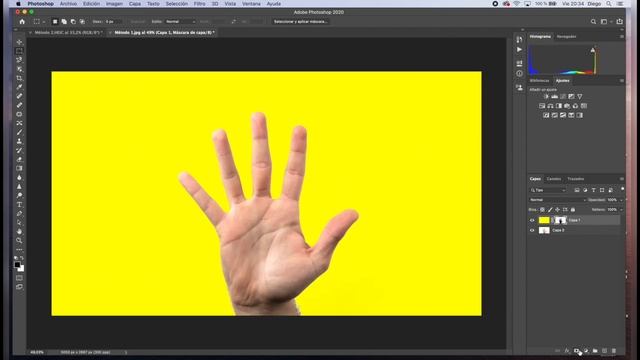The image size is (640, 360).
Task: Open the Archivo menu
Action: tap(68, 4)
